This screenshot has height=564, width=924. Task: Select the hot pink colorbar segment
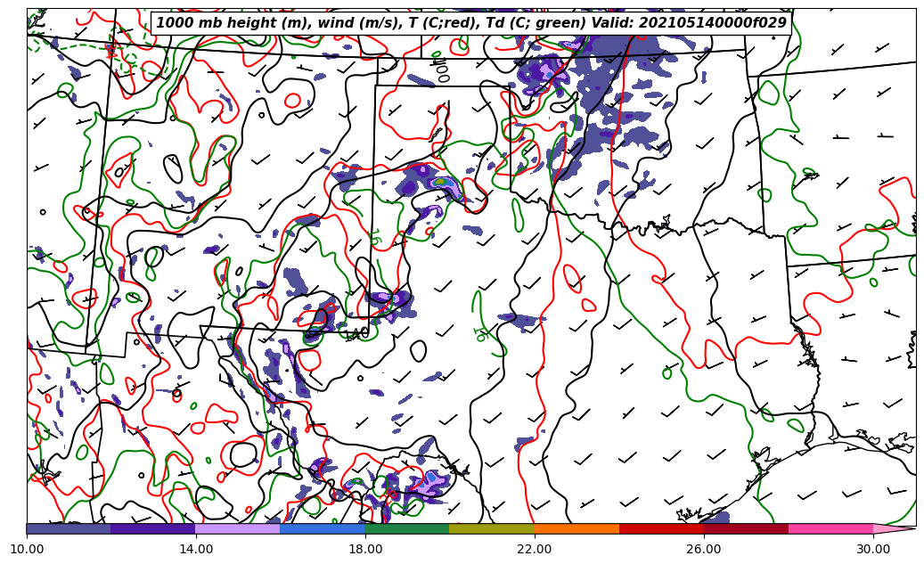[x=830, y=528]
